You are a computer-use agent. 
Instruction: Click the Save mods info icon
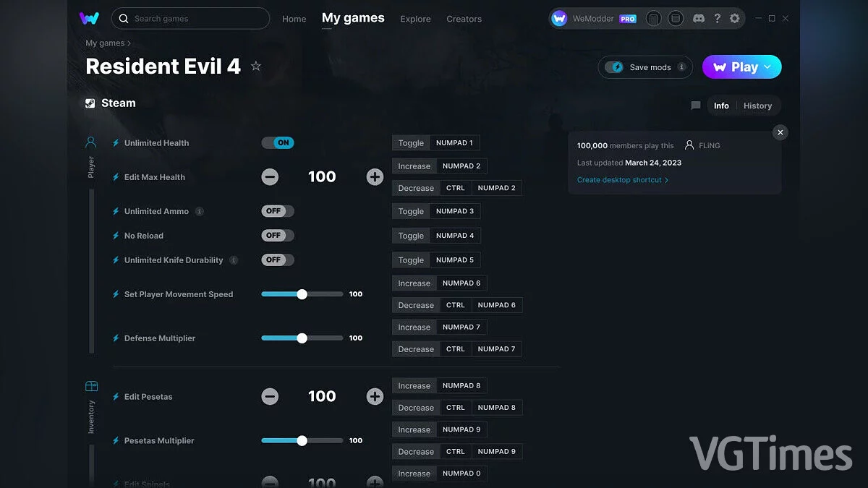(x=681, y=67)
